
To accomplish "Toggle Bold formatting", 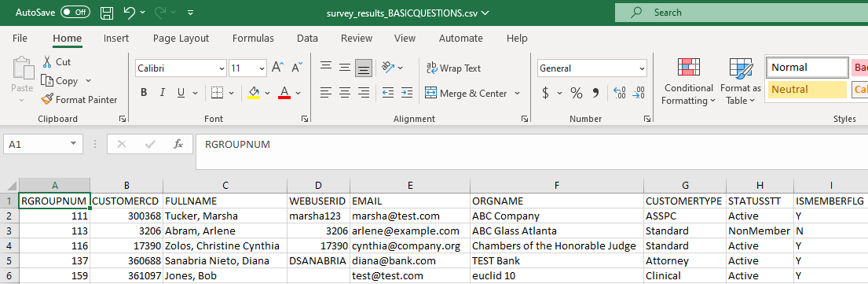I will coord(144,93).
